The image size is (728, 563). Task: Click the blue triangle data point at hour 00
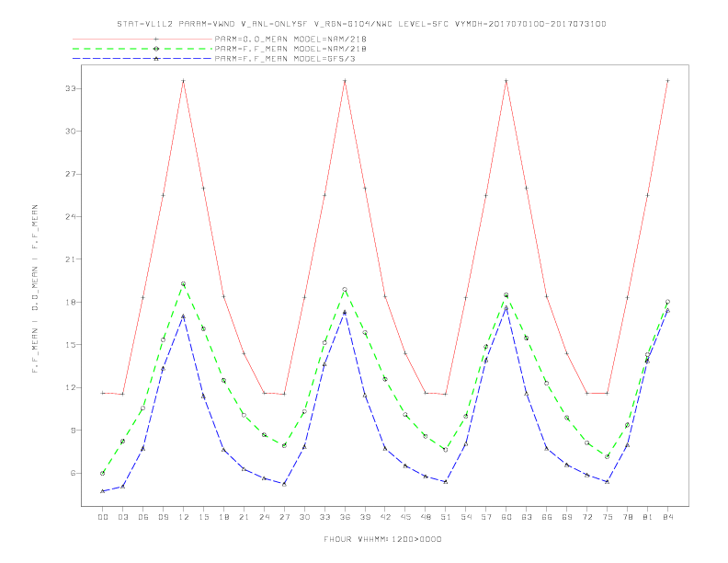[x=103, y=491]
